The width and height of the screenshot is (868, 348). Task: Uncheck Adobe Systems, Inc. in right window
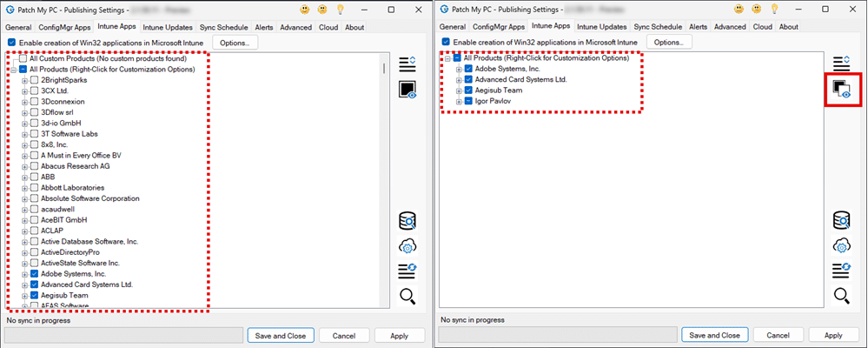coord(468,69)
